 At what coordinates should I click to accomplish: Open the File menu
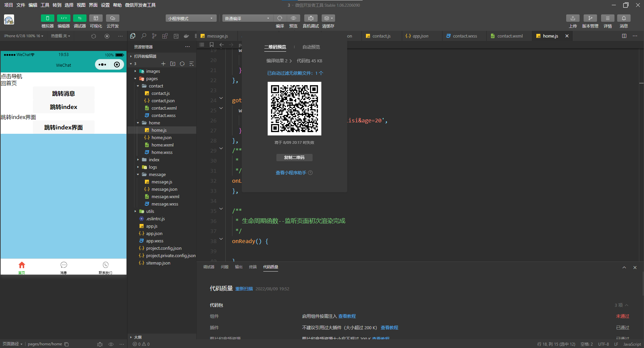pyautogui.click(x=21, y=5)
